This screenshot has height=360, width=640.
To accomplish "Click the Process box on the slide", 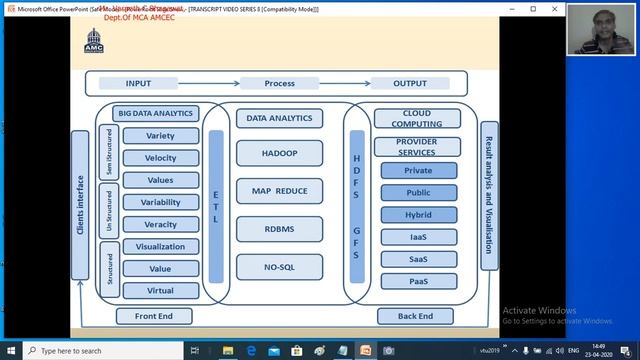I will pos(279,83).
